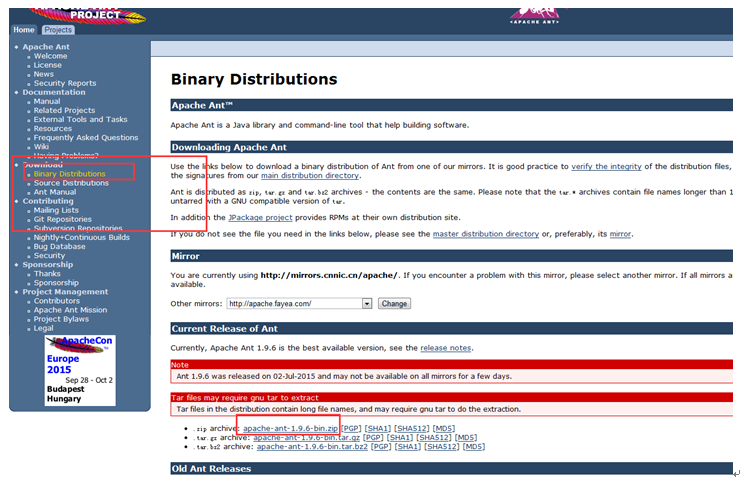Download apache-ant-1.9.6-bin.tar.bz2
755x488 pixels.
pyautogui.click(x=312, y=447)
